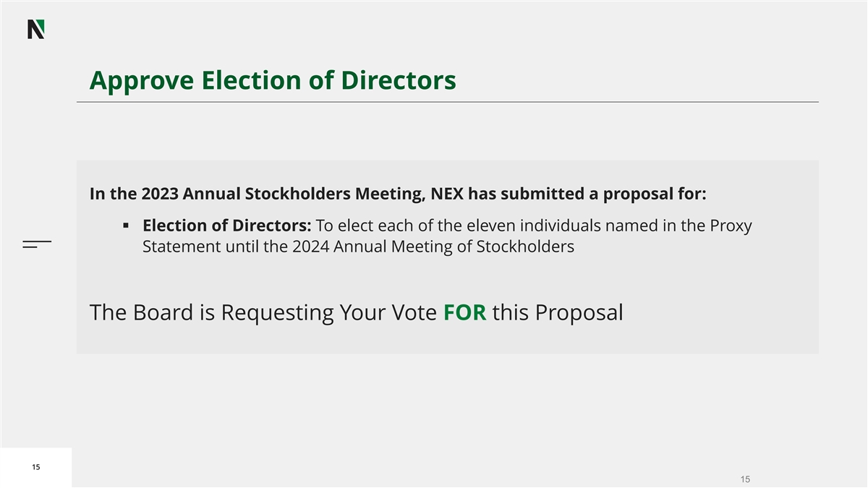Click the divider line under the title
868x488 pixels.
(447, 102)
